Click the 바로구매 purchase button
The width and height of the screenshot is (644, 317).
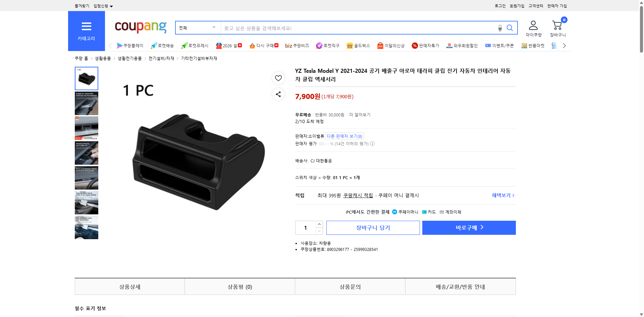pos(469,227)
